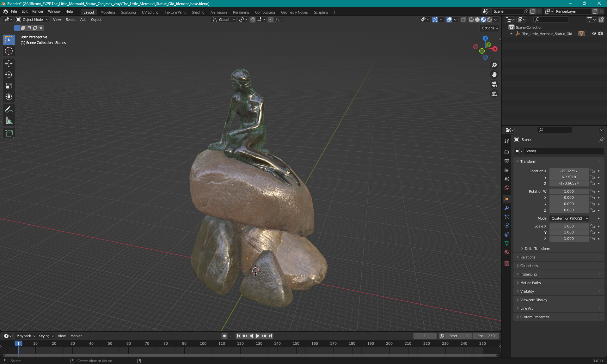The height and width of the screenshot is (364, 607).
Task: Click the viewport zoom magnifier icon
Action: pos(494,65)
